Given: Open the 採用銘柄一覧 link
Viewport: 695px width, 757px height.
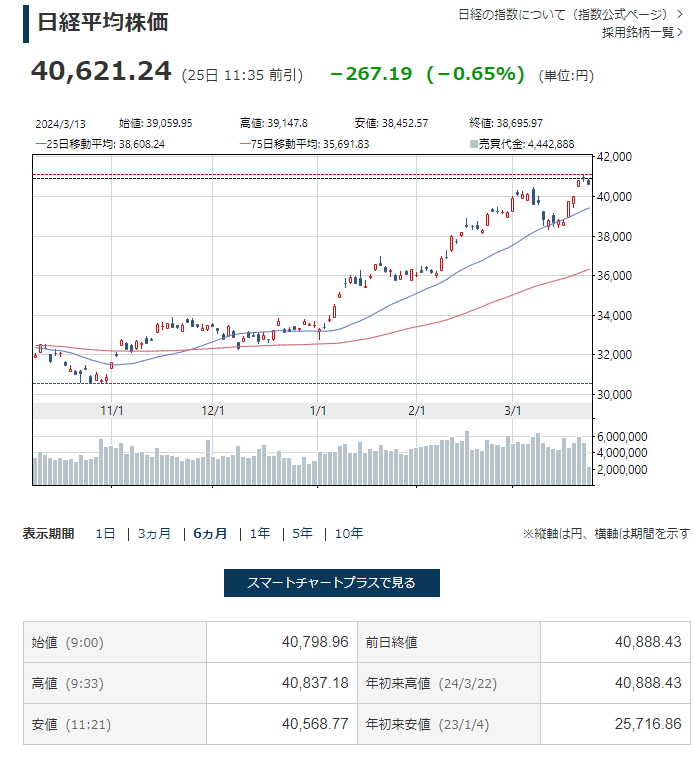Looking at the screenshot, I should point(642,32).
